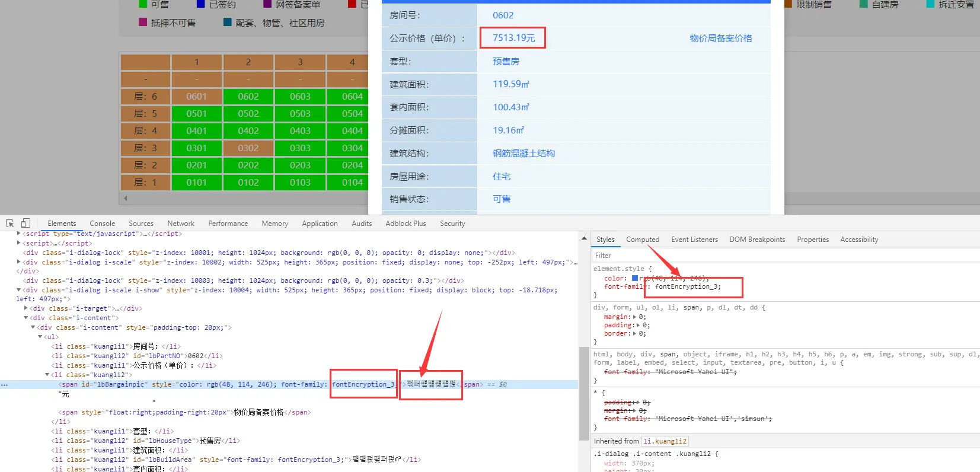The image size is (980, 472).
Task: Open the three-dots menu beside the selected span
Action: click(x=5, y=385)
